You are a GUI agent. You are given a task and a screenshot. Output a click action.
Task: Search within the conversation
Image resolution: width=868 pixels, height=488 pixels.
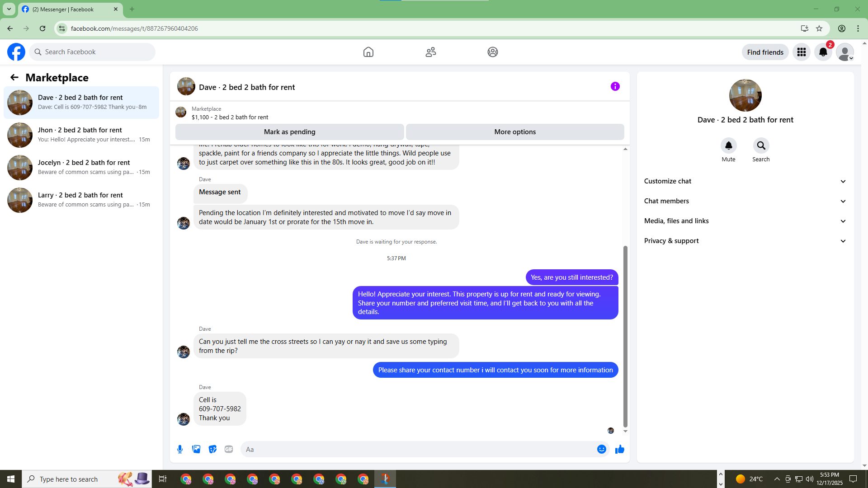761,145
